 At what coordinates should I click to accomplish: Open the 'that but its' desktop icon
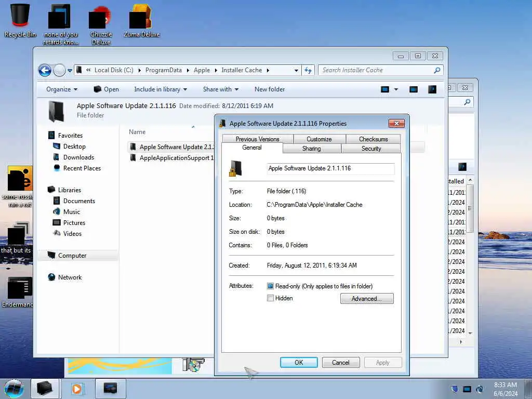coord(16,238)
